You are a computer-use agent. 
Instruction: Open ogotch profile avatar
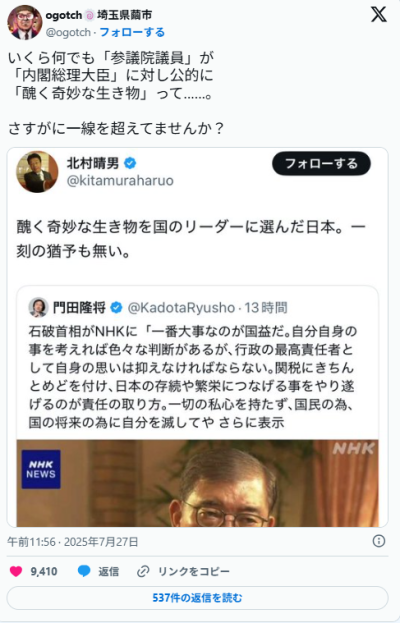pos(25,23)
